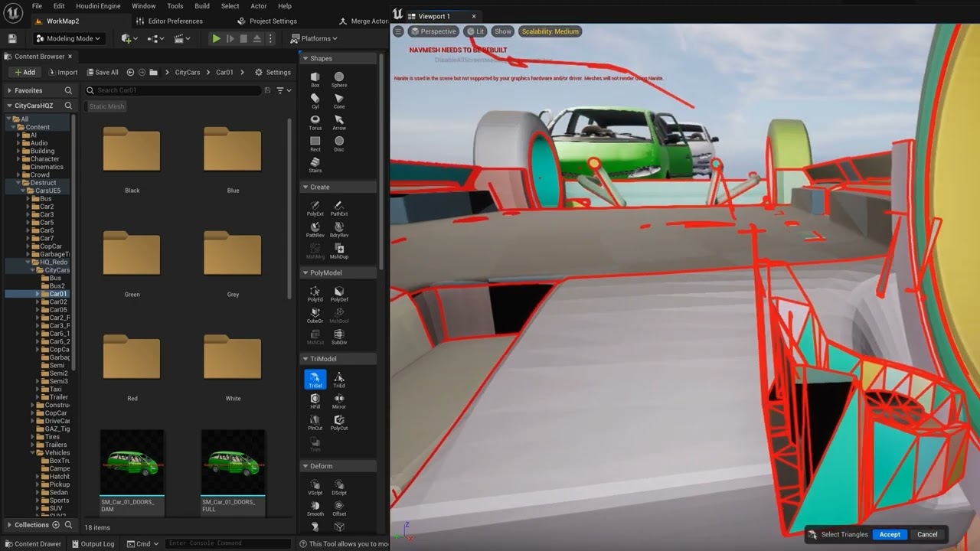Select the TriEd triangle edit tool
The image size is (980, 551).
tap(339, 380)
